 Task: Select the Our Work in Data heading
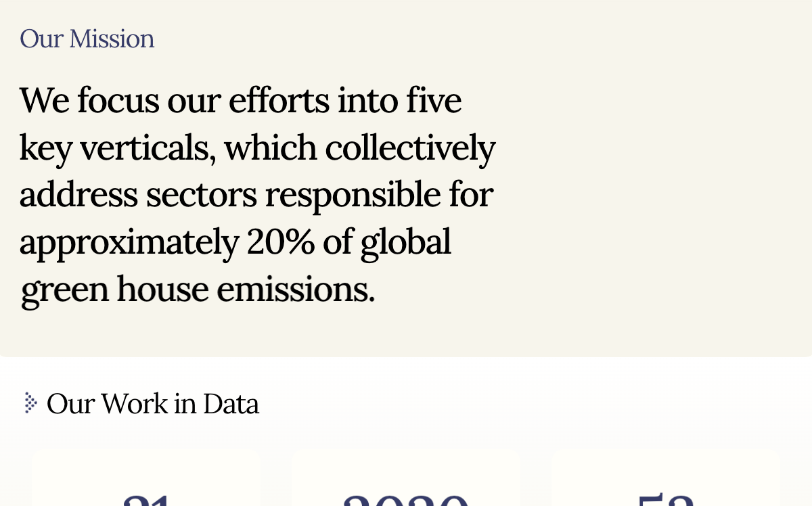coord(153,404)
